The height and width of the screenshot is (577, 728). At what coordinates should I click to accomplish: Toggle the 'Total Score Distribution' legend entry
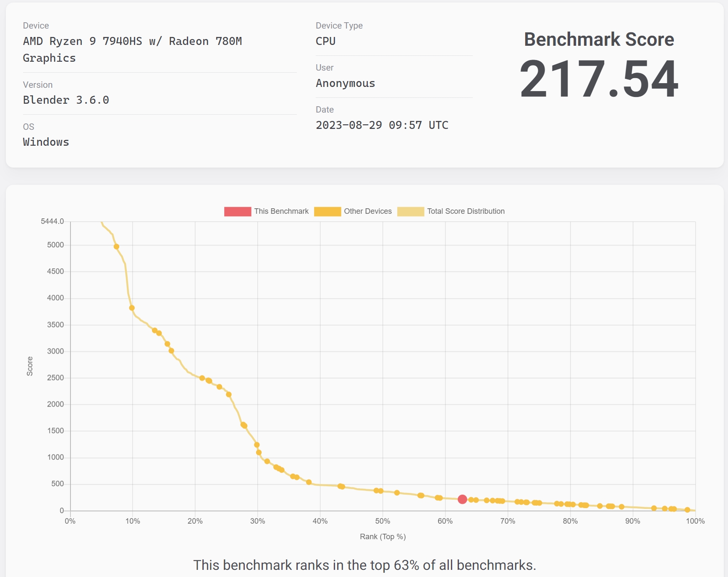(x=451, y=211)
